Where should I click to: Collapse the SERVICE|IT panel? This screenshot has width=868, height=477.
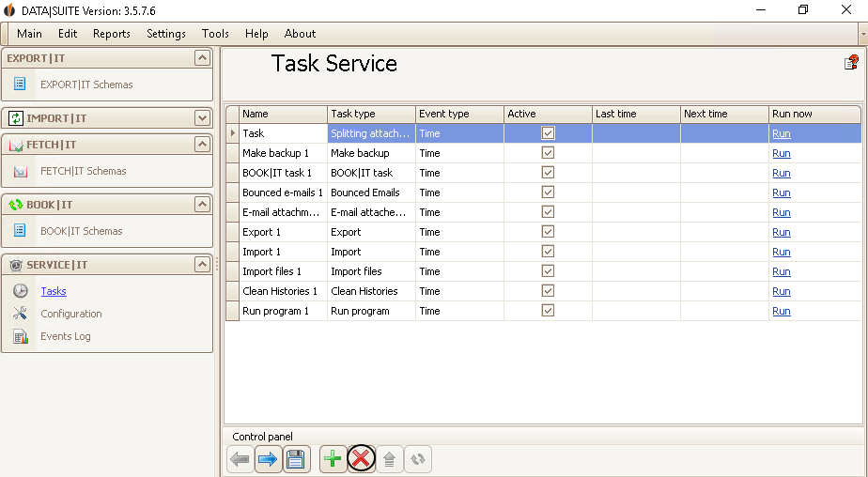(x=203, y=265)
